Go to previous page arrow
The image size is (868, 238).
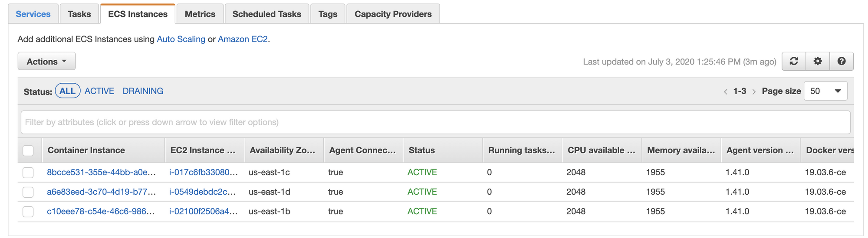click(x=726, y=91)
